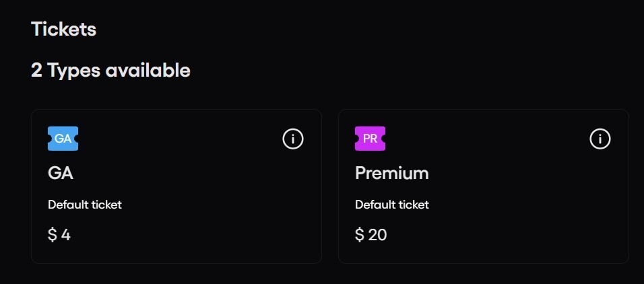Image resolution: width=644 pixels, height=284 pixels.
Task: Click the number 4 in GA price
Action: 66,235
